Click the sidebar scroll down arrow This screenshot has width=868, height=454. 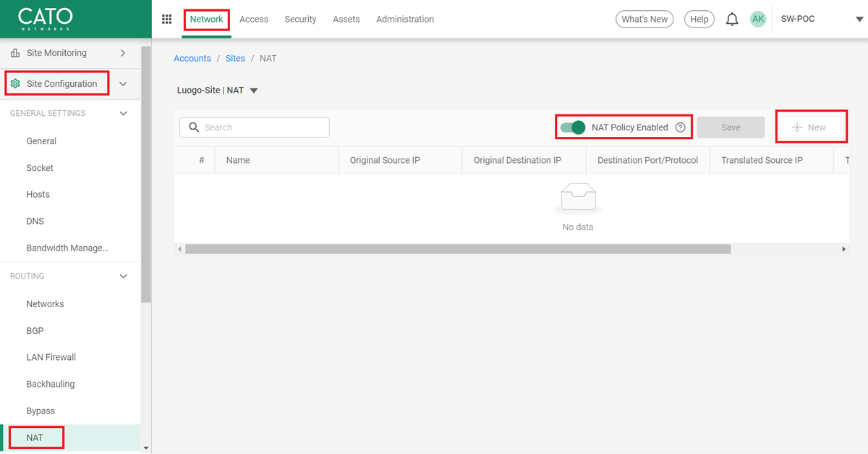click(x=146, y=448)
